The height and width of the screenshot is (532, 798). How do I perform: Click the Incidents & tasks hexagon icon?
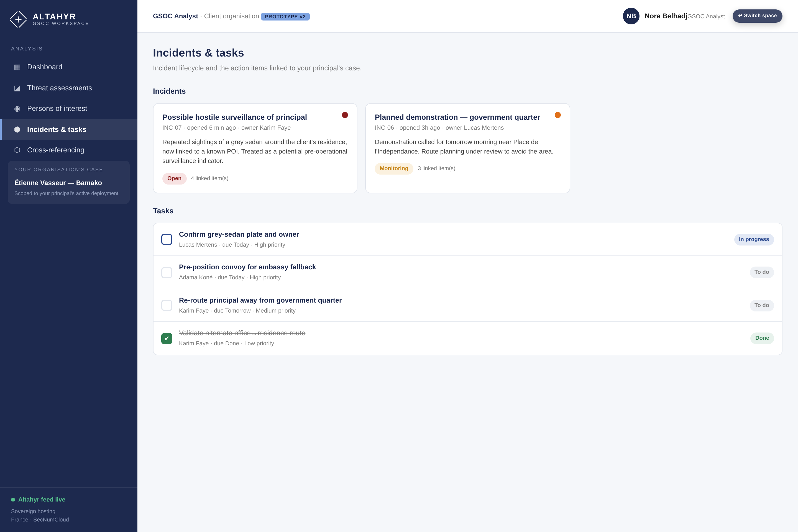pos(17,130)
